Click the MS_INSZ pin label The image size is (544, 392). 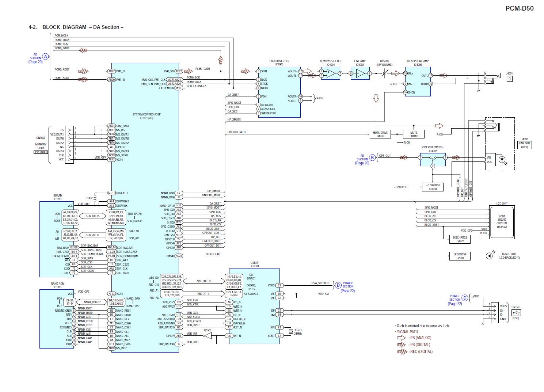(x=121, y=348)
